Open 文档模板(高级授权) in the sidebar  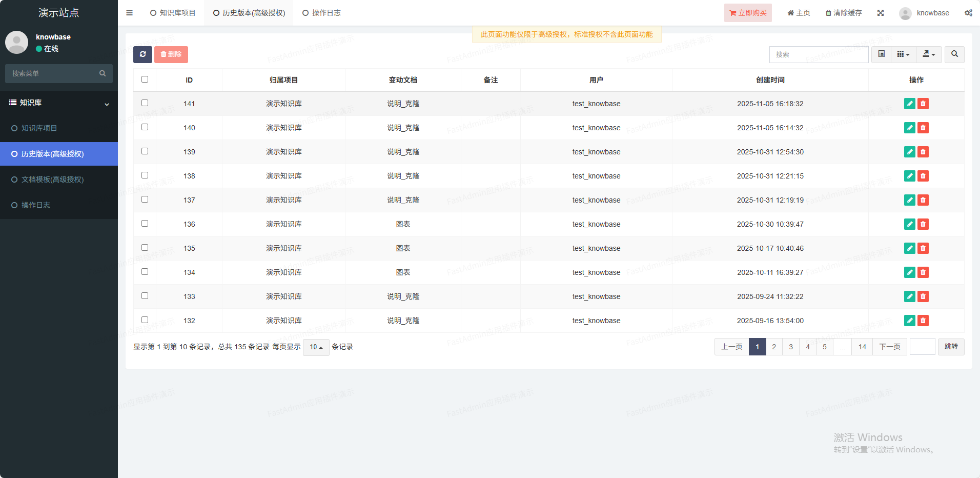point(52,180)
